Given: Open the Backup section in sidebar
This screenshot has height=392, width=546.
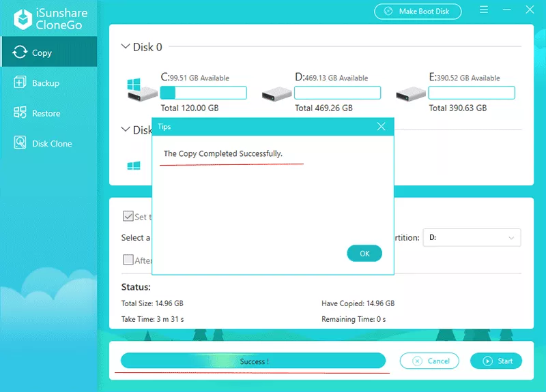Looking at the screenshot, I should pyautogui.click(x=48, y=82).
